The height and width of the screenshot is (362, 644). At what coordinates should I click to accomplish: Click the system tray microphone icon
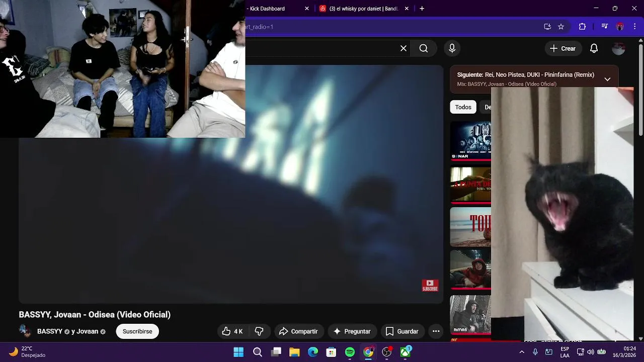click(535, 352)
